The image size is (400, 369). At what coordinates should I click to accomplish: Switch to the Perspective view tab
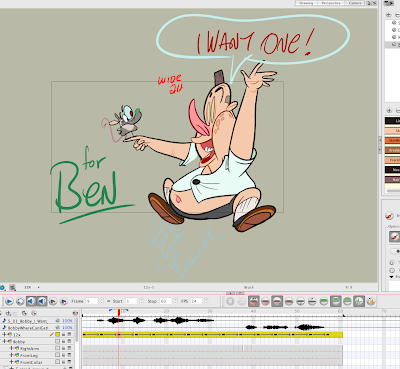[331, 3]
